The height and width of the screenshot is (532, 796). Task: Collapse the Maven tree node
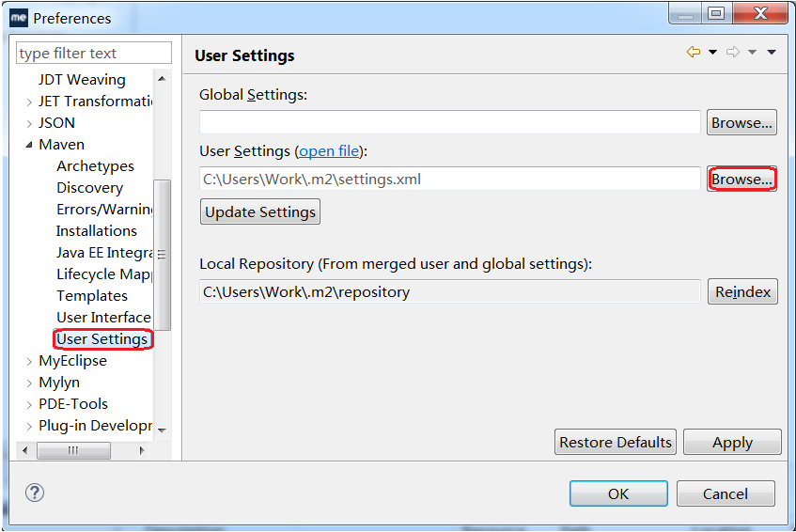29,145
